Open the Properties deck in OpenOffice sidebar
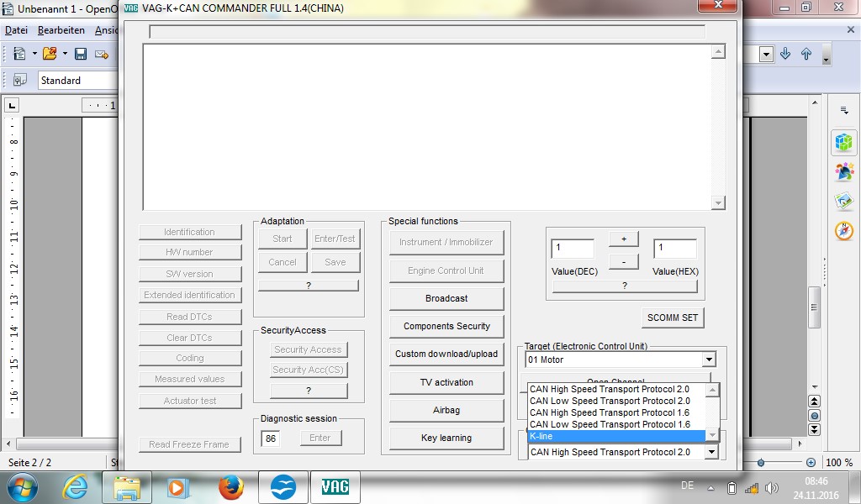 click(844, 142)
